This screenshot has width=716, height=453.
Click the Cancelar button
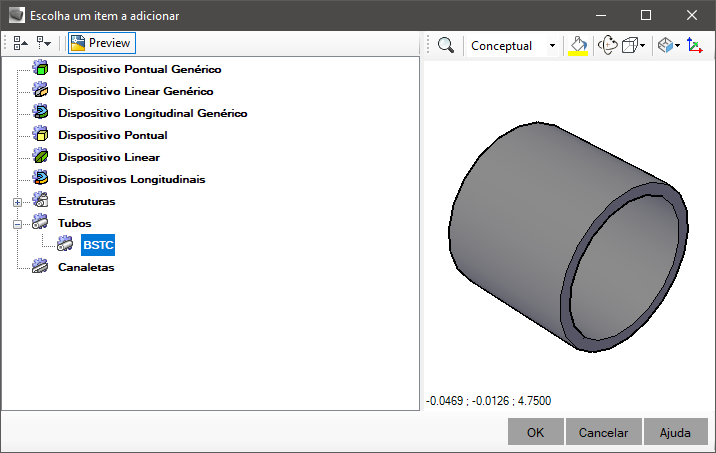(604, 432)
